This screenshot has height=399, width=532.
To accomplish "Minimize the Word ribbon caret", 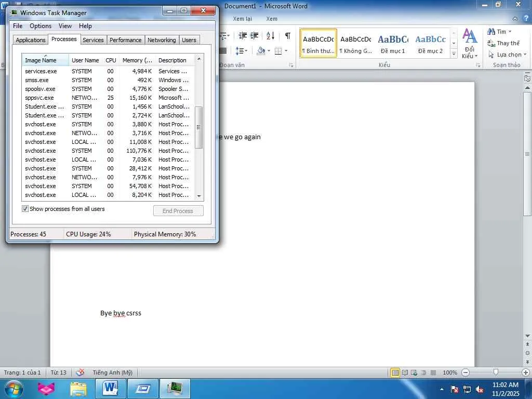I will [515, 19].
